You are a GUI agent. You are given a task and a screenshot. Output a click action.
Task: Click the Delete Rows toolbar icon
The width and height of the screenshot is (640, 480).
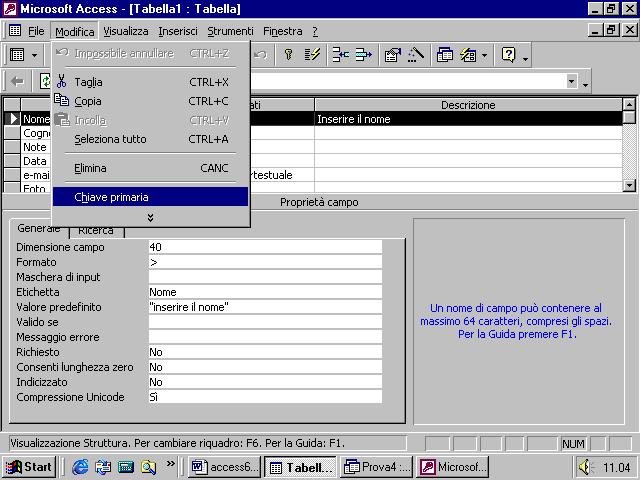[x=363, y=55]
